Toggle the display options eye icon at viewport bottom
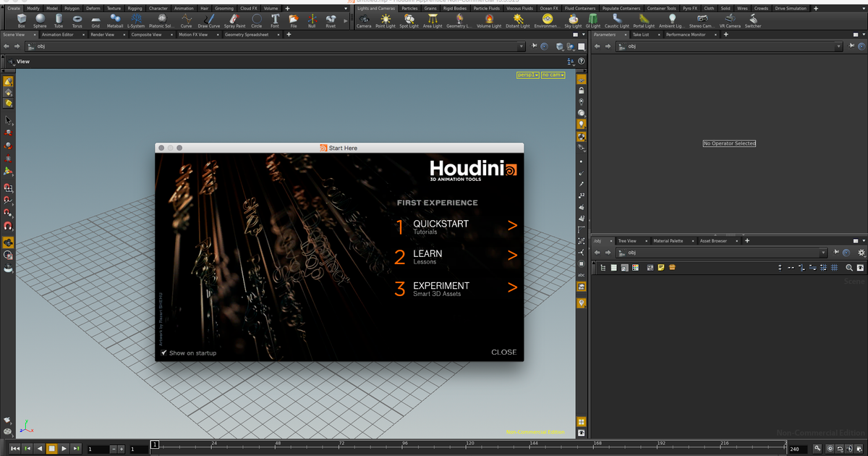 pos(582,432)
